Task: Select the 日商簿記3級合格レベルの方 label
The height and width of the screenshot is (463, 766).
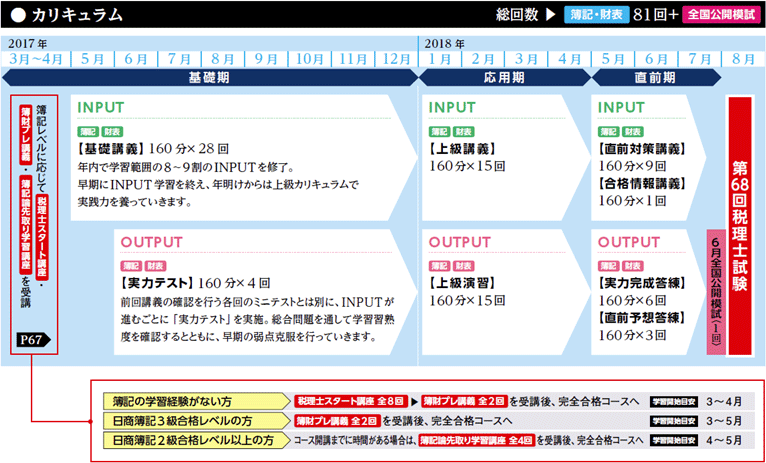Action: (176, 420)
